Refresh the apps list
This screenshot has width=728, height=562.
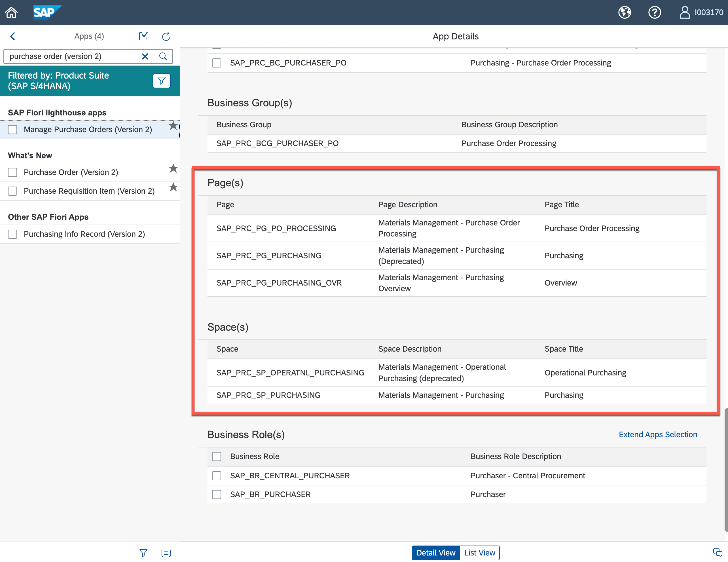(166, 36)
